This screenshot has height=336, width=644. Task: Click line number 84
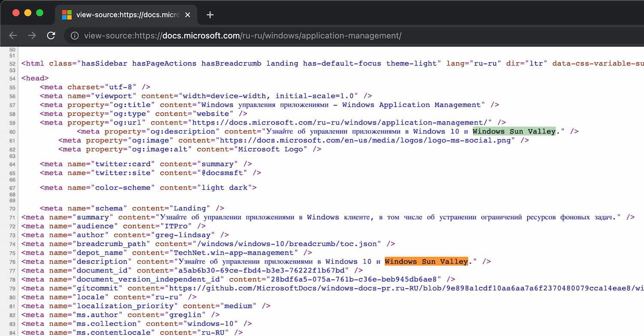[12, 333]
